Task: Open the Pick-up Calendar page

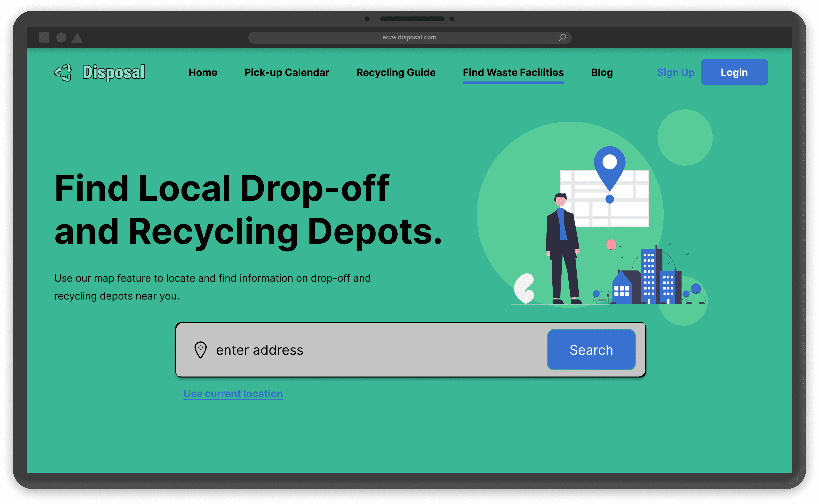Action: (x=286, y=72)
